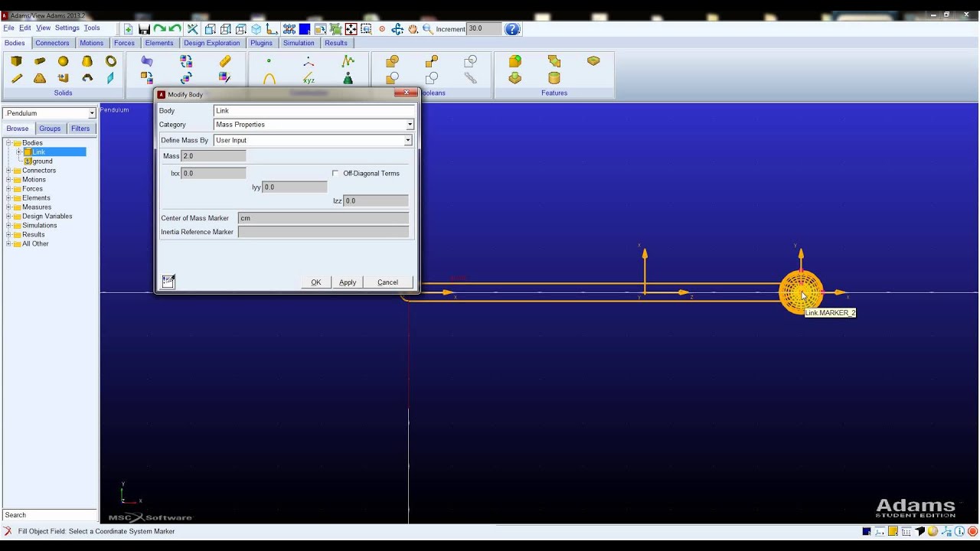Image resolution: width=980 pixels, height=551 pixels.
Task: Click Cancel in Modify Body dialog
Action: point(388,282)
